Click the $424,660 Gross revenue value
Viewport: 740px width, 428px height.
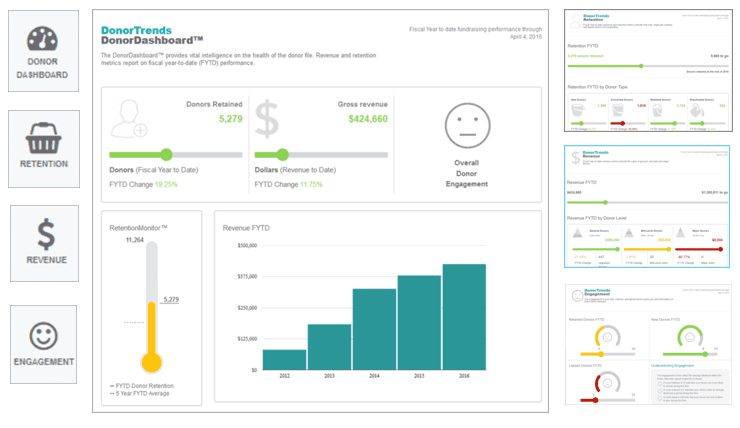368,119
